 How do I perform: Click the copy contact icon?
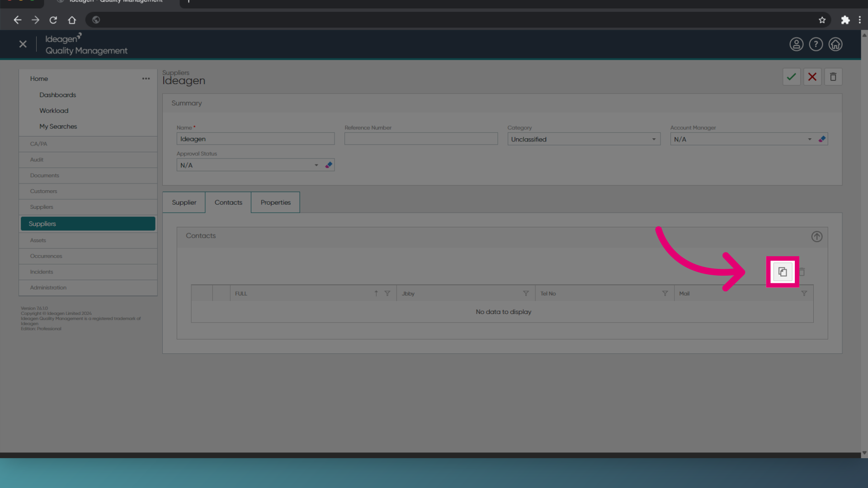point(783,272)
